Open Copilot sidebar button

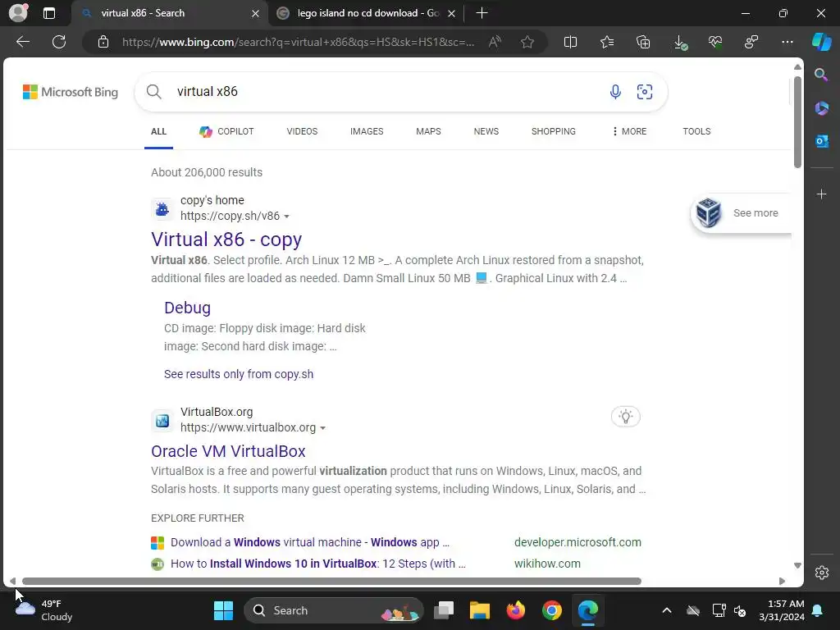(x=822, y=42)
